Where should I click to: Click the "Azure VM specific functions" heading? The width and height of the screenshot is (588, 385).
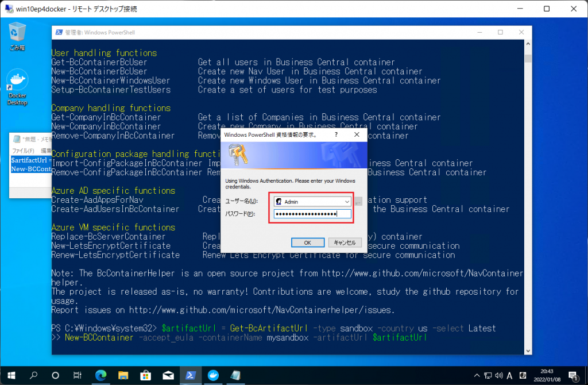tap(113, 228)
